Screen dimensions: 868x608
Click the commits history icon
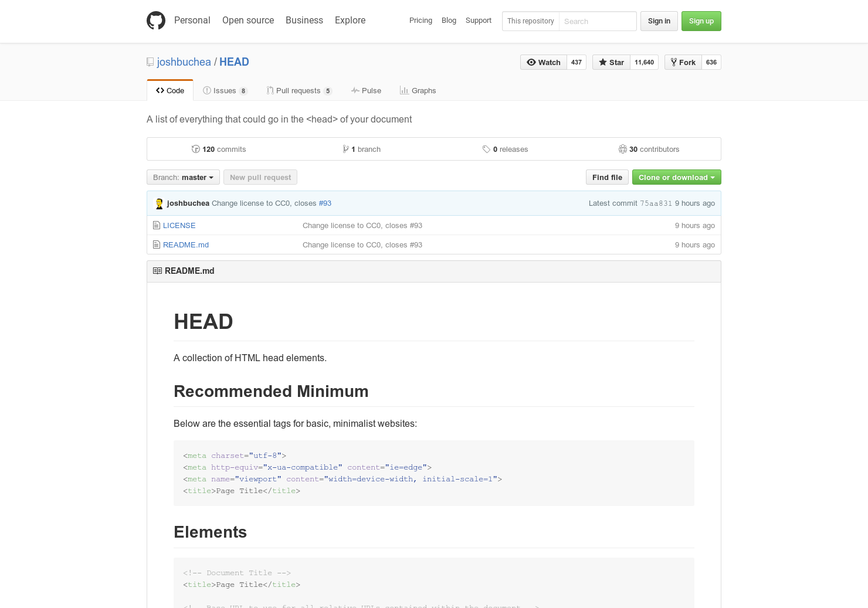click(196, 149)
